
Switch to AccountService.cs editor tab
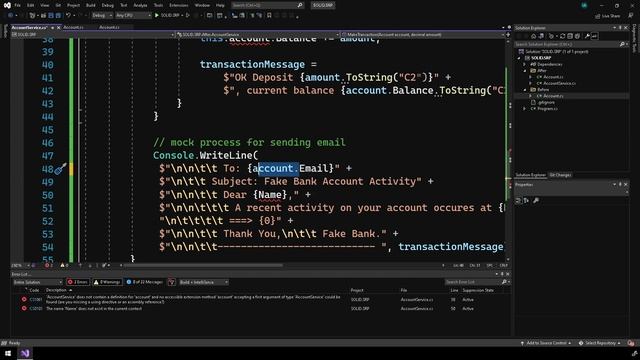point(29,27)
